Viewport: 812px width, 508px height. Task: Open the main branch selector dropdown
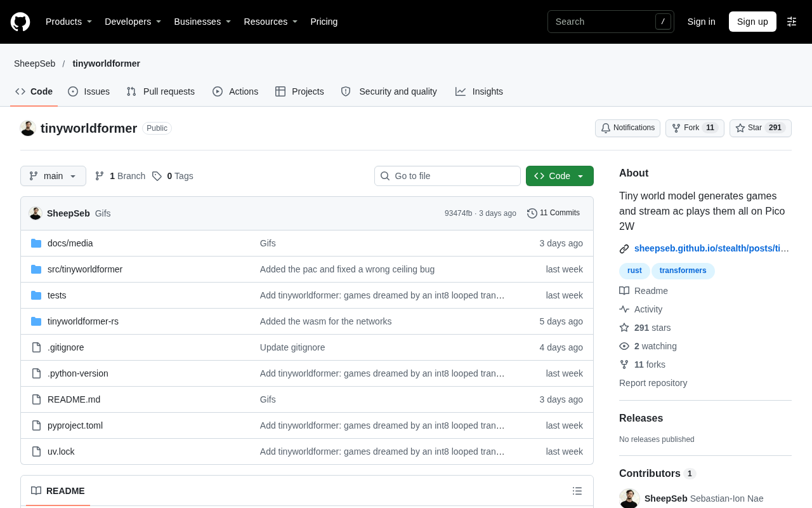53,176
